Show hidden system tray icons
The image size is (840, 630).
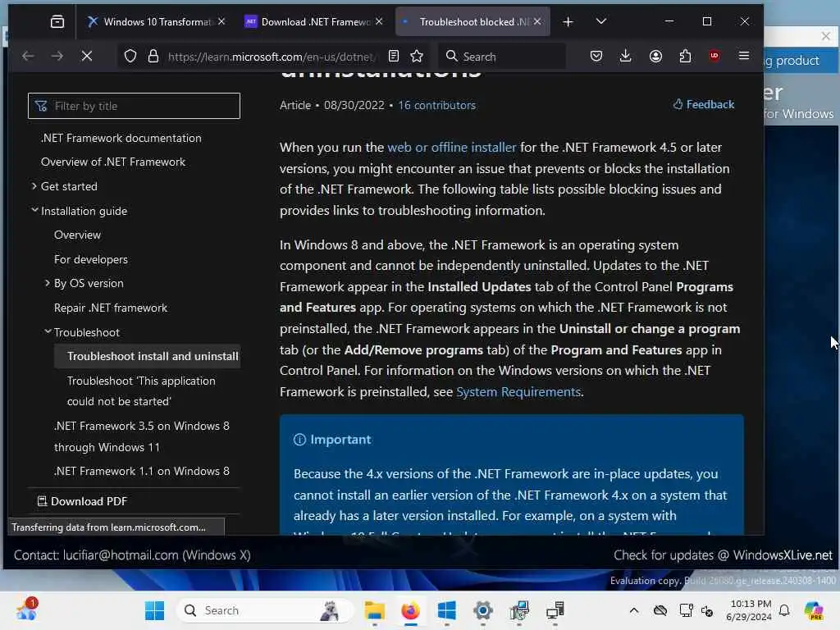(634, 610)
